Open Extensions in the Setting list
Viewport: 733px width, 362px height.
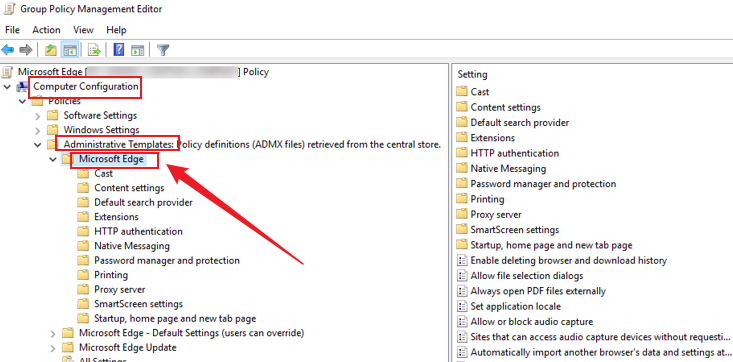pos(493,138)
